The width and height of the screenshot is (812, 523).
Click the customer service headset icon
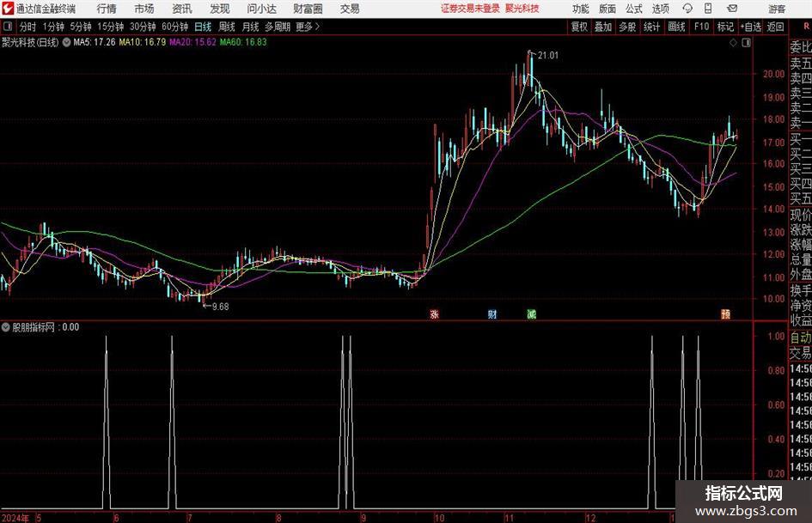687,9
